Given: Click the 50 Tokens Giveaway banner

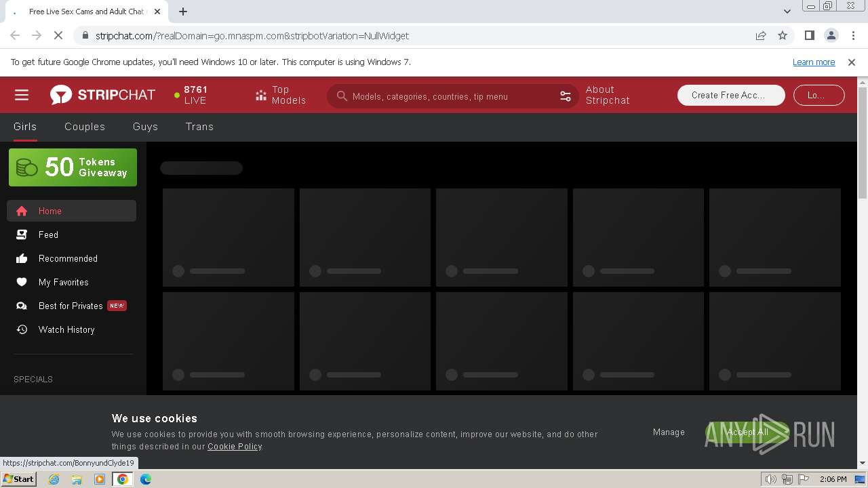Looking at the screenshot, I should click(x=73, y=167).
